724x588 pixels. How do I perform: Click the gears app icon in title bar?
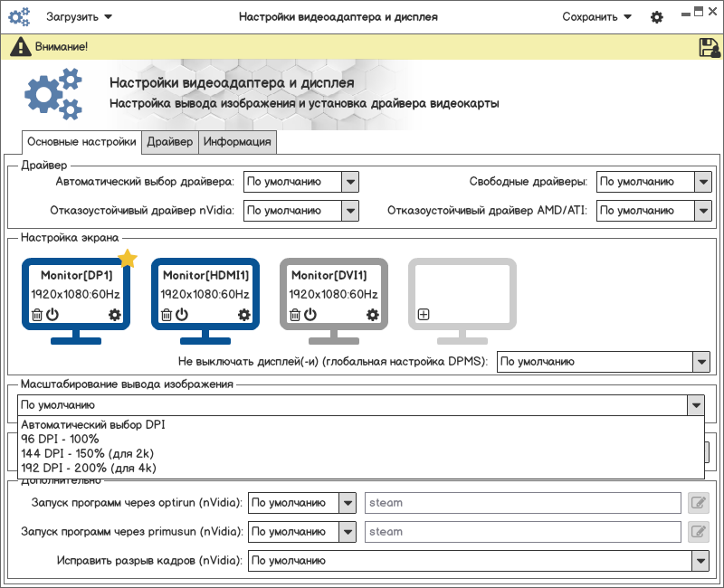(x=19, y=17)
